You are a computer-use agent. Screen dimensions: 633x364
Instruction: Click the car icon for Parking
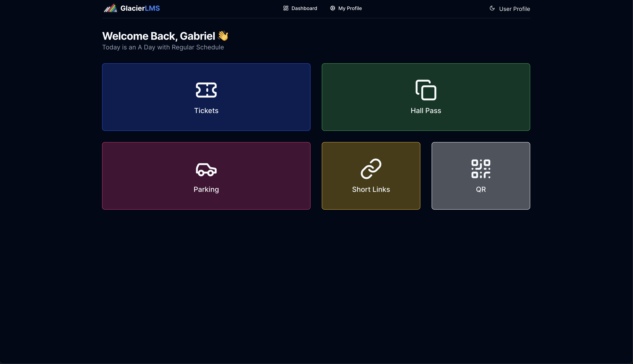(206, 170)
